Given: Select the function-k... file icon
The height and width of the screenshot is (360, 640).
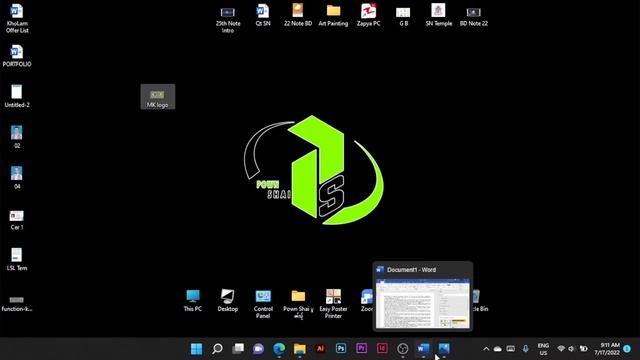Looking at the screenshot, I should point(17,304).
